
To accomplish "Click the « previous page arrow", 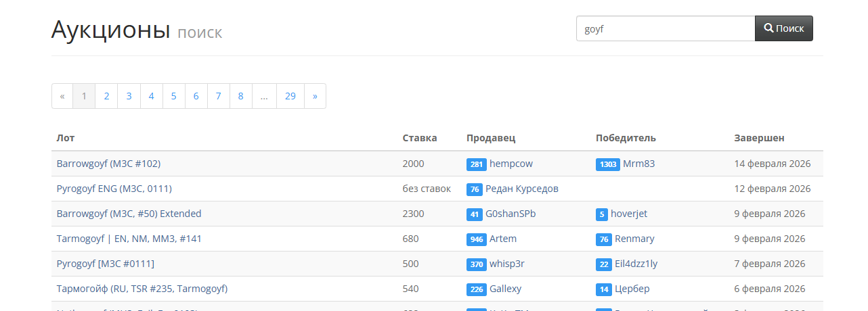I will [x=62, y=96].
